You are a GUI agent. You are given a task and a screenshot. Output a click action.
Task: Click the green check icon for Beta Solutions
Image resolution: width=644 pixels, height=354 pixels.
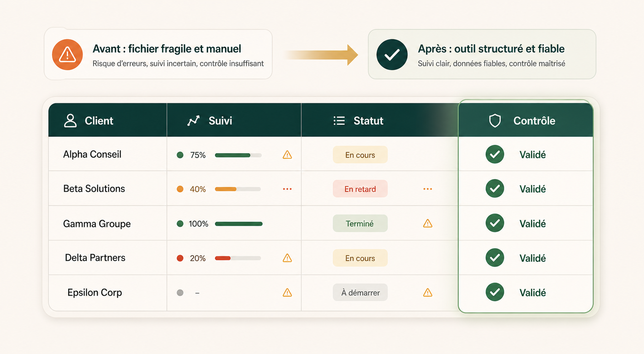click(495, 188)
